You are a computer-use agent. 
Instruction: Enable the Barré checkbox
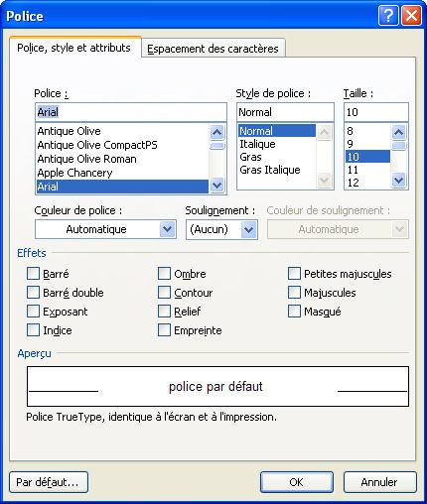33,274
